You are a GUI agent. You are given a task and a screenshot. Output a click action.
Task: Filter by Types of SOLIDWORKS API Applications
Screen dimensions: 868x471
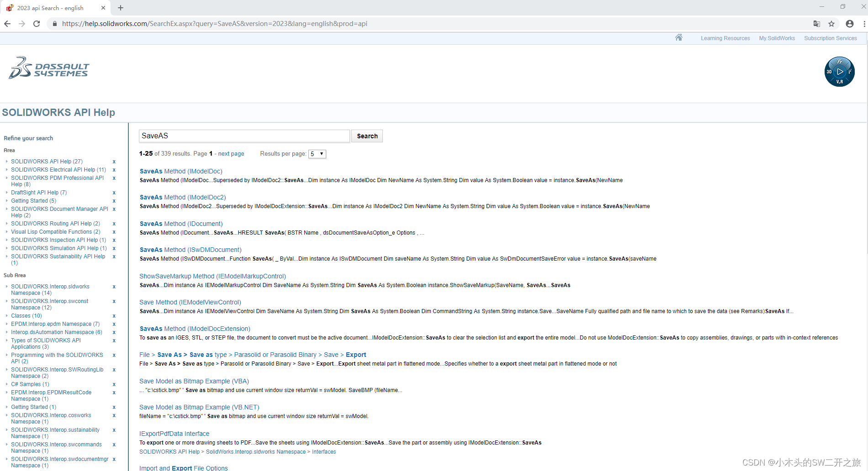coord(46,344)
